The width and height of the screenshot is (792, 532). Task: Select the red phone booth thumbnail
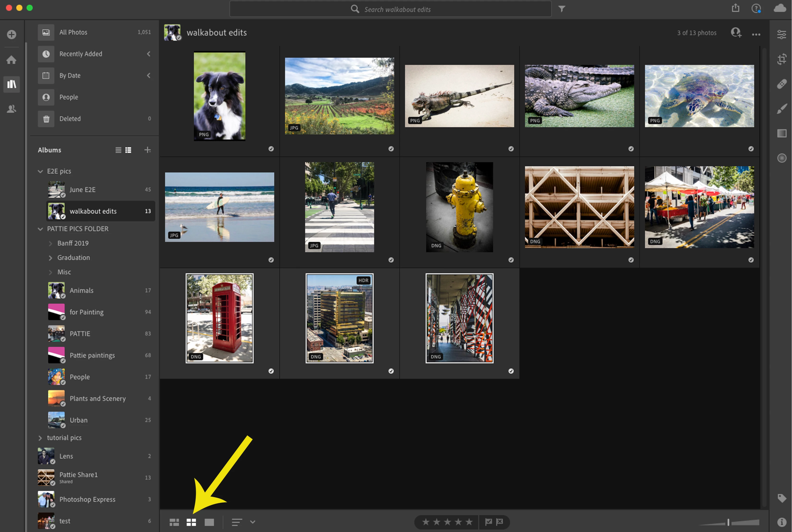219,318
